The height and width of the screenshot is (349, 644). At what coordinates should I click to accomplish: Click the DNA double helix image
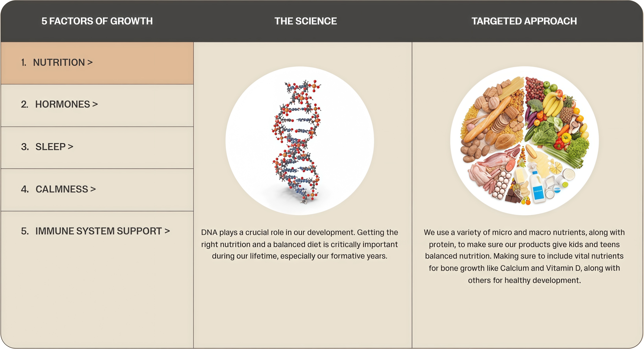[299, 141]
